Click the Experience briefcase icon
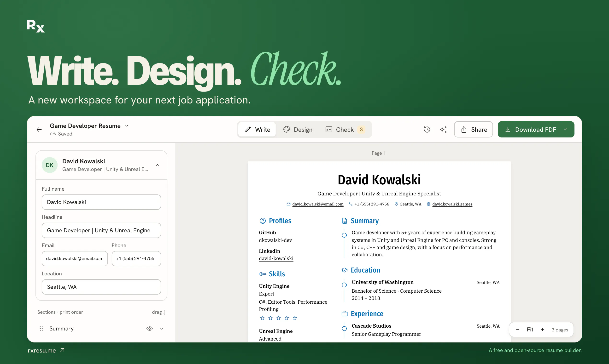Viewport: 609px width, 364px height. pyautogui.click(x=345, y=314)
